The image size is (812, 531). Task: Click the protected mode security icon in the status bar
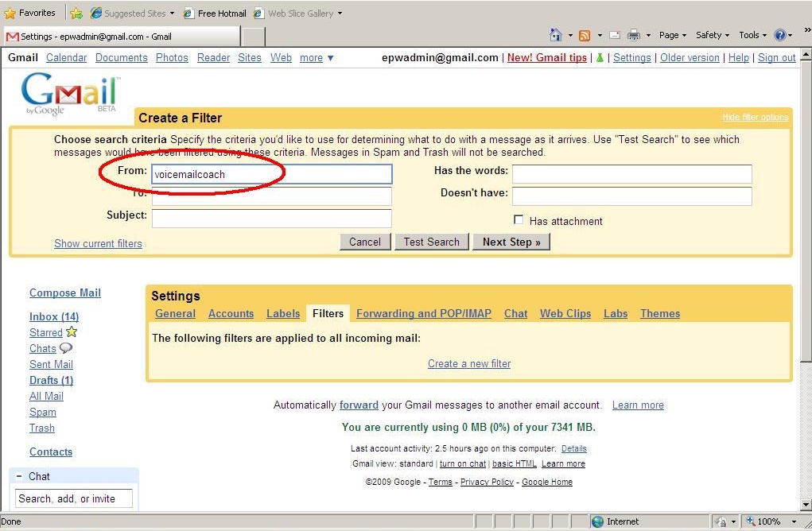point(721,521)
